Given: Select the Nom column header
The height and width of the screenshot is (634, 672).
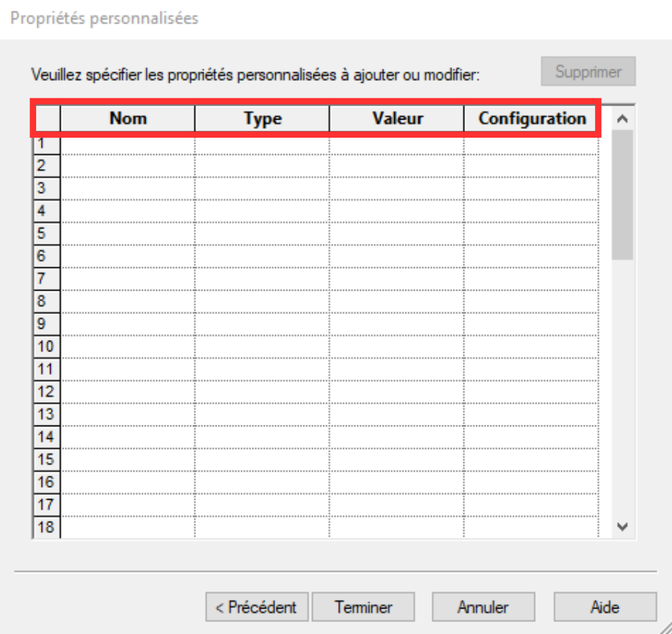Looking at the screenshot, I should [128, 119].
